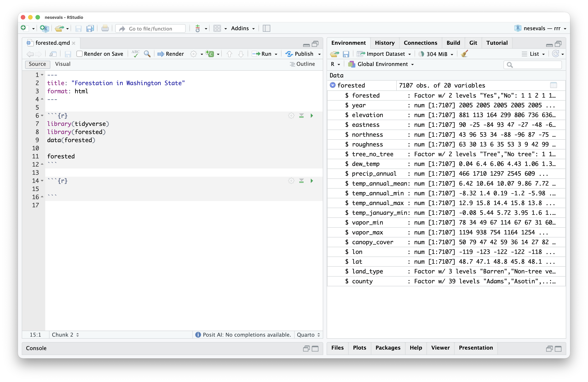Save the forested.qmd file
This screenshot has width=588, height=382.
pos(68,54)
